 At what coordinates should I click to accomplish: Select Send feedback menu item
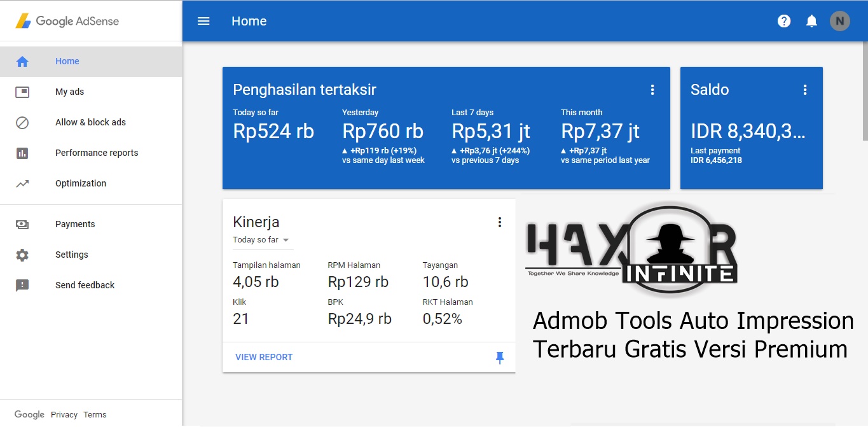coord(91,286)
